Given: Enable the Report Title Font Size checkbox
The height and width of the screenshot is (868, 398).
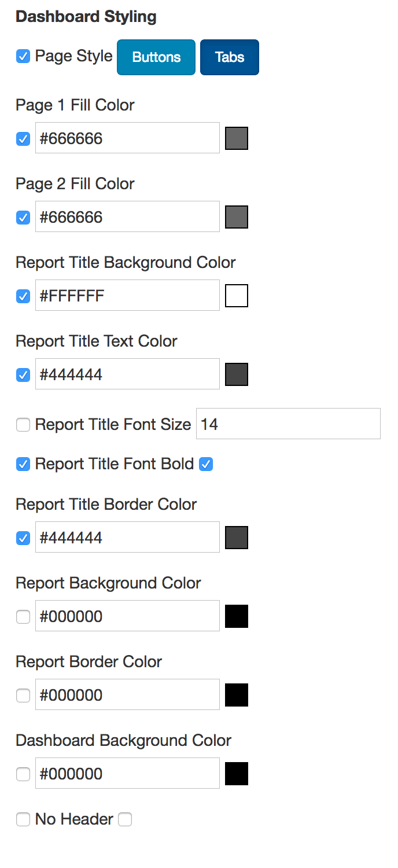Looking at the screenshot, I should click(x=23, y=424).
